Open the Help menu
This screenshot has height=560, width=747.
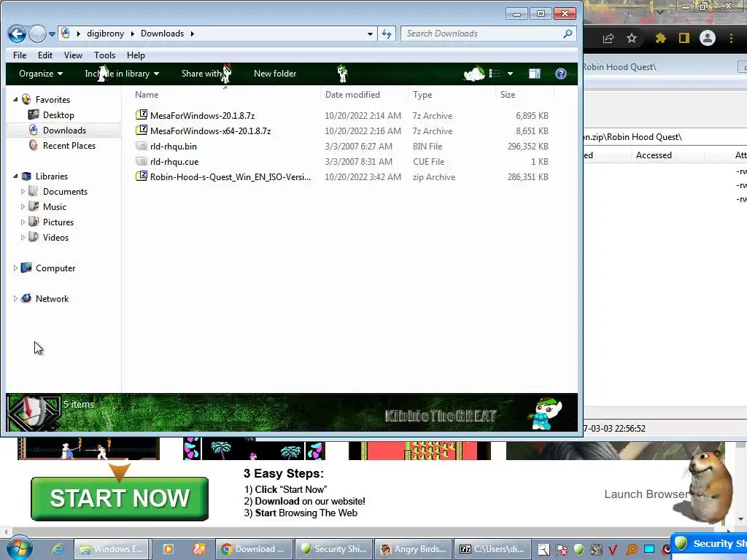point(136,55)
